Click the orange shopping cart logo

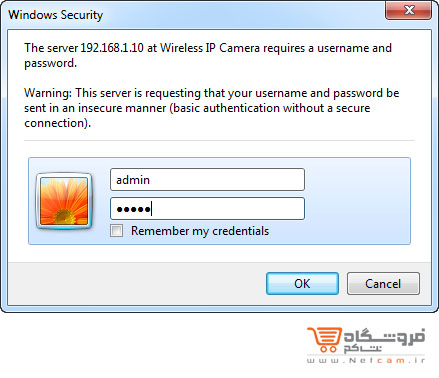point(325,340)
